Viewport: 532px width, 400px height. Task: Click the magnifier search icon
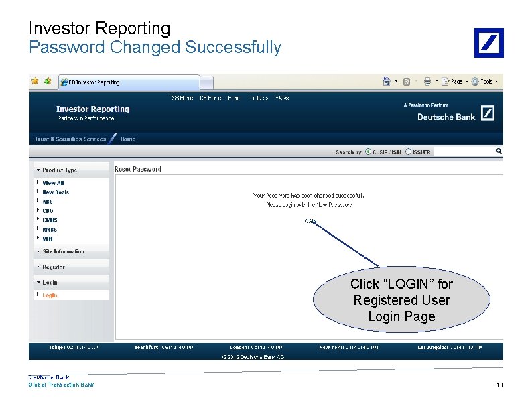point(498,151)
